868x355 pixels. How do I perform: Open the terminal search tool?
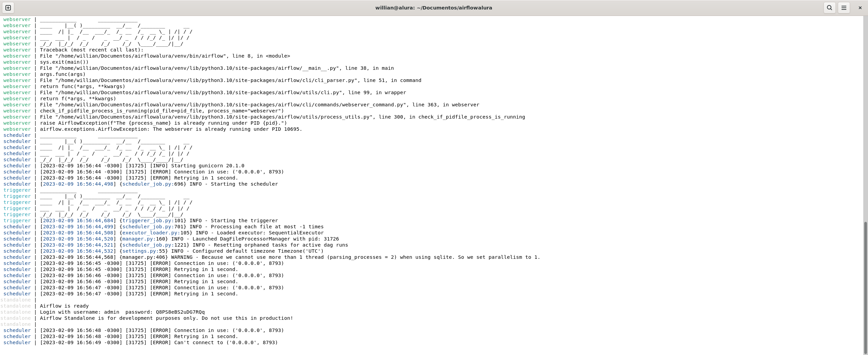point(829,8)
